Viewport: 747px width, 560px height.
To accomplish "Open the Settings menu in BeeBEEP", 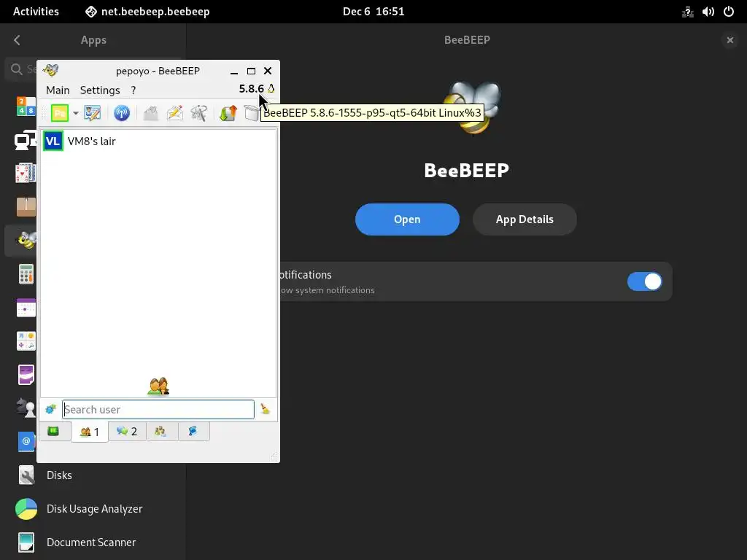I will click(99, 90).
